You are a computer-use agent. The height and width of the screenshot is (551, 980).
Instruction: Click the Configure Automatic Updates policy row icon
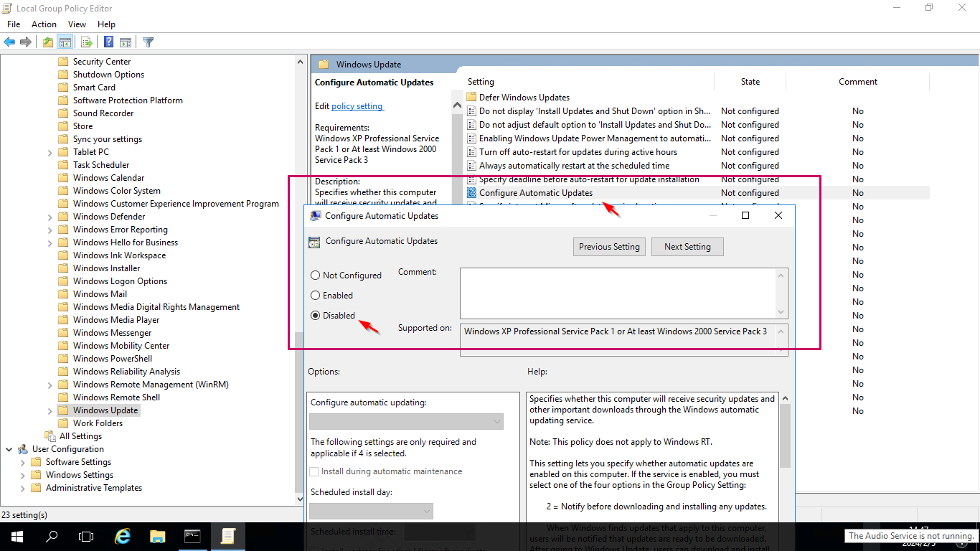point(471,193)
